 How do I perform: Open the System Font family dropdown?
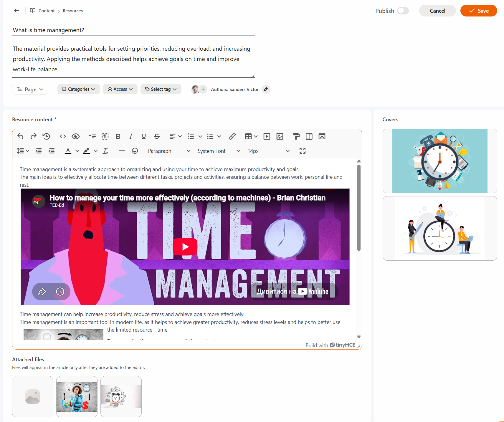tap(219, 151)
